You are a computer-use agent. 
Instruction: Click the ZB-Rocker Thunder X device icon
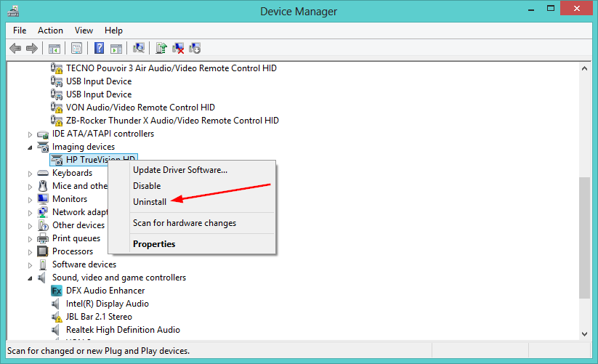(x=57, y=121)
